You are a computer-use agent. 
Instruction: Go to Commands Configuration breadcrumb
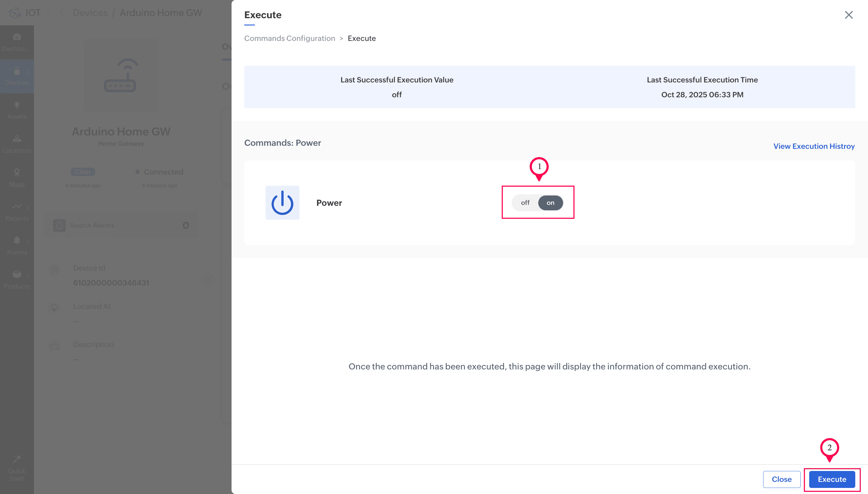point(289,38)
